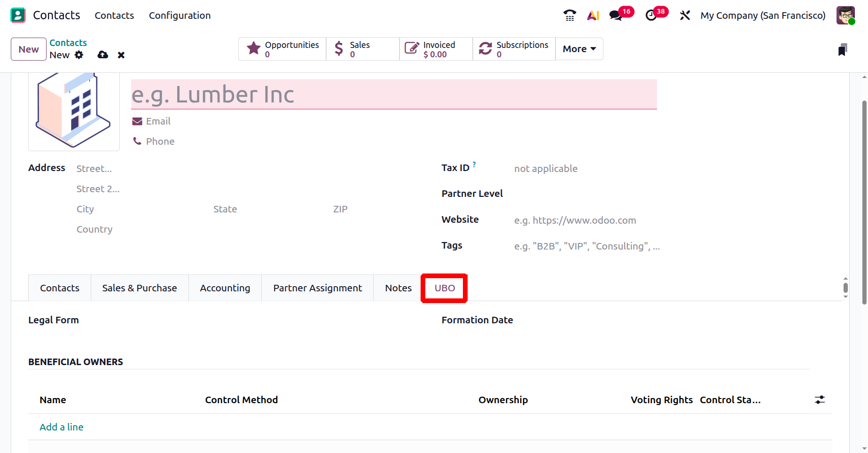Click the company building avatar image

coord(74,111)
